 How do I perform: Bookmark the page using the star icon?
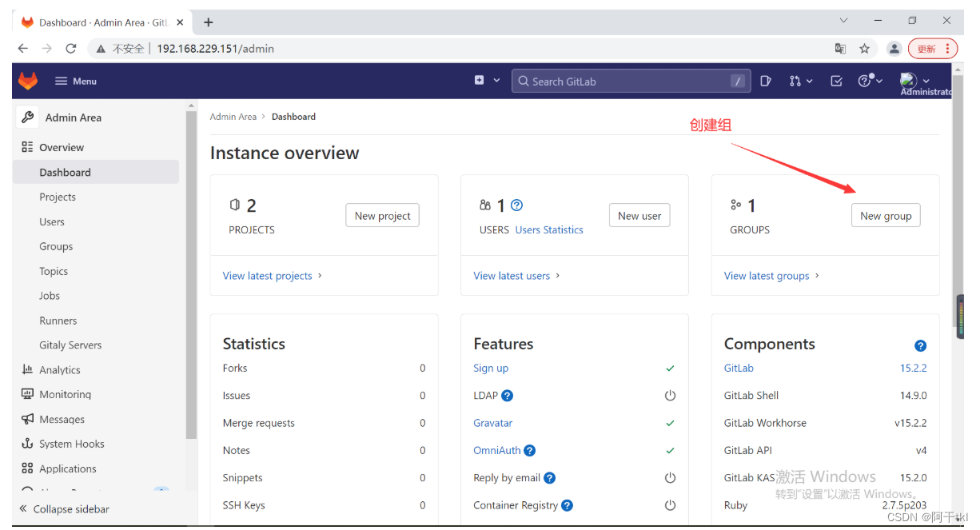(x=866, y=48)
